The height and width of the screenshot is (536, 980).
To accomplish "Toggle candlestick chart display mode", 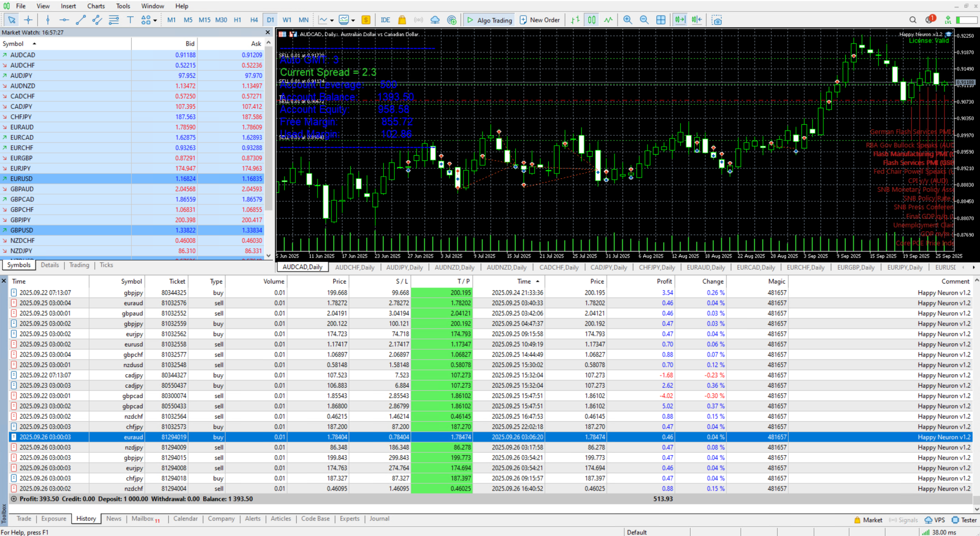I will pos(592,20).
